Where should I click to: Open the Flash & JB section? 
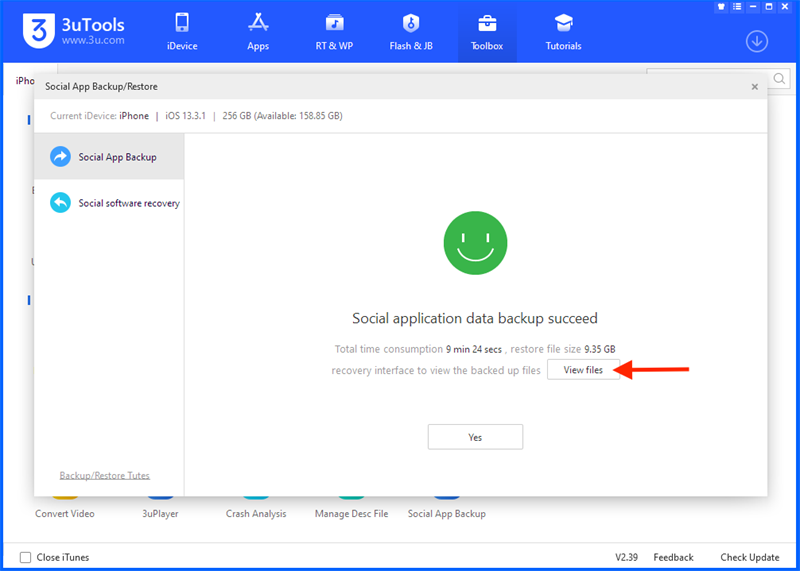click(411, 32)
